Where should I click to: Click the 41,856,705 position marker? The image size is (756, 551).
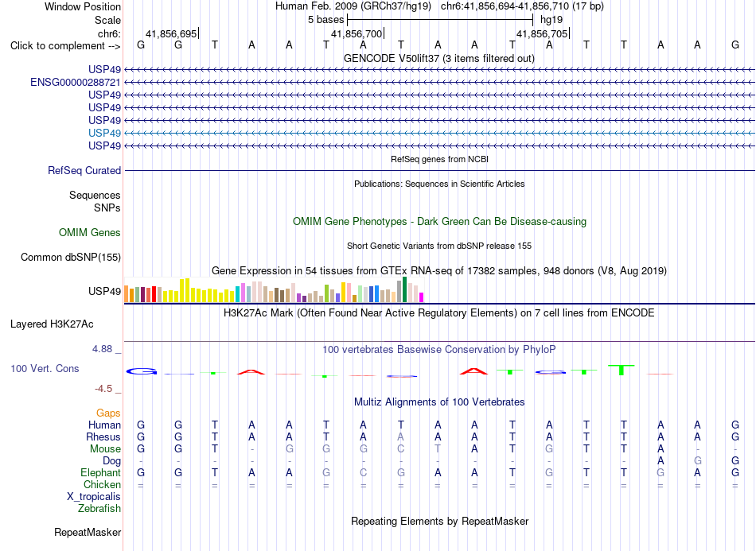click(x=543, y=33)
